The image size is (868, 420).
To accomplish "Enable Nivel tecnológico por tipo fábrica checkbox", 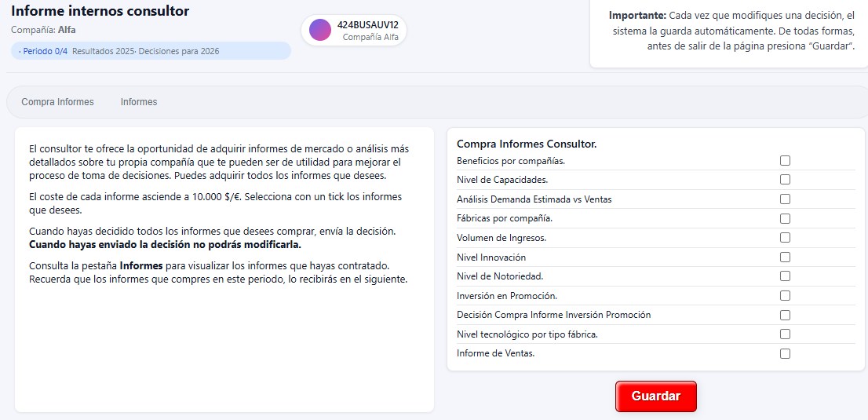I will (785, 334).
